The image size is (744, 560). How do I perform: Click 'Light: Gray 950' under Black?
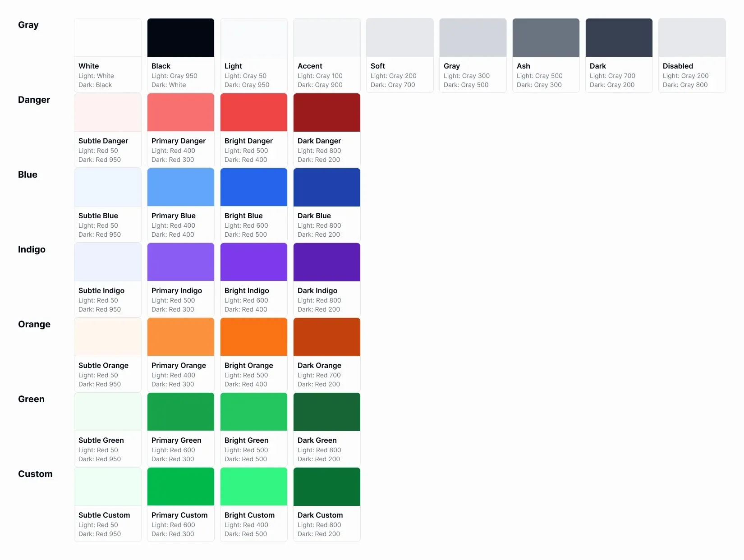175,76
